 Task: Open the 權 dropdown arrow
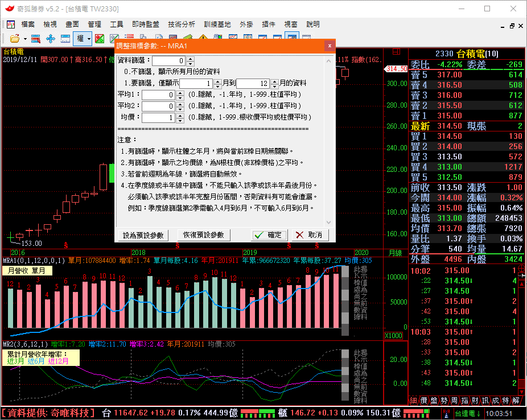[89, 39]
